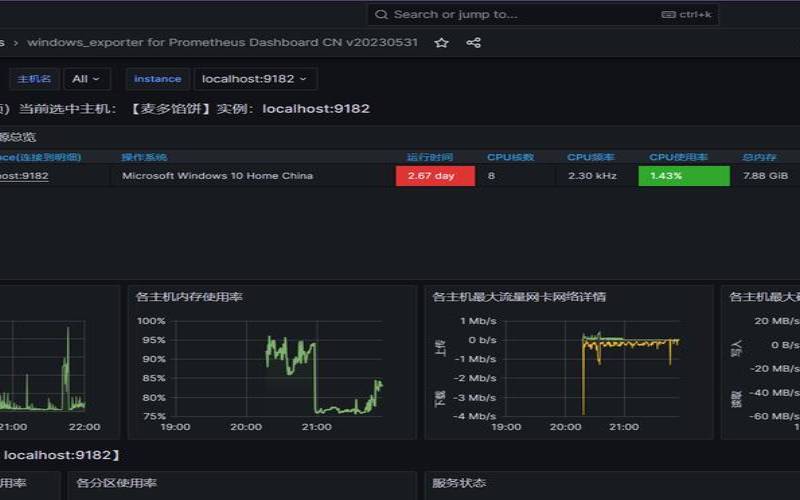Open the localhost:9182 instance dropdown
The width and height of the screenshot is (800, 500).
(255, 79)
